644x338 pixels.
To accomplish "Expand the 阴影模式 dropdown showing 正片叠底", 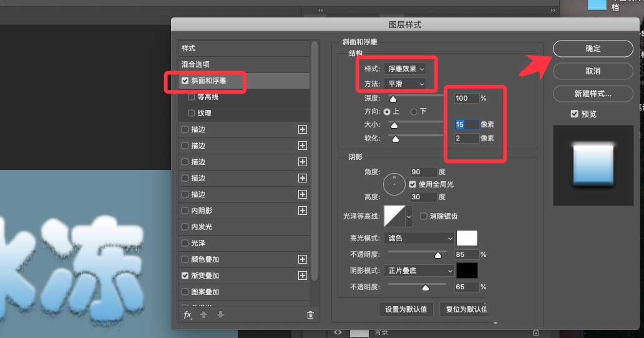I will 419,271.
